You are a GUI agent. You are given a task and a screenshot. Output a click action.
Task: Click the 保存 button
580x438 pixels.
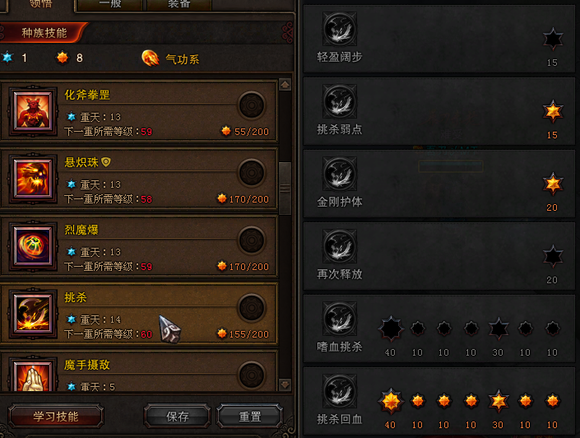[x=177, y=417]
